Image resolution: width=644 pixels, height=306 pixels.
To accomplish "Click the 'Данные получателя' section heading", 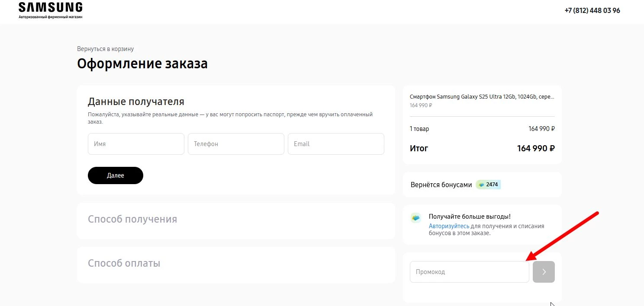I will (x=136, y=102).
